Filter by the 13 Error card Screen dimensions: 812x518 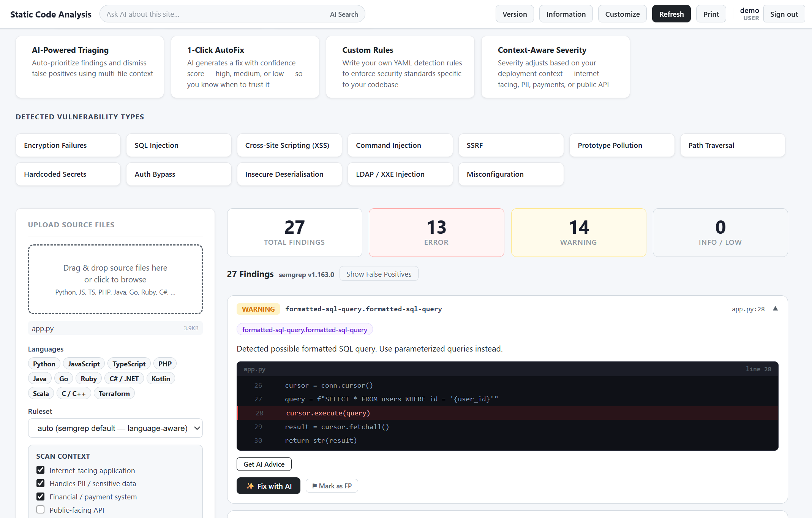(x=436, y=233)
